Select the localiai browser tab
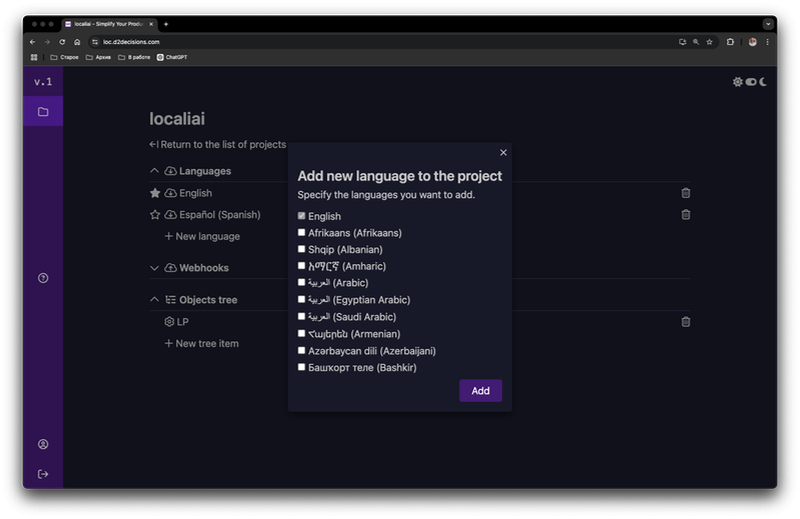Viewport: 800px width, 519px height. (x=108, y=24)
